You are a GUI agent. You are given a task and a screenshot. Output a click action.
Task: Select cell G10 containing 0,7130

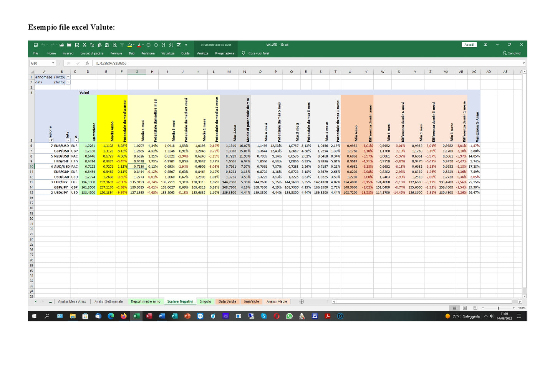(x=137, y=167)
